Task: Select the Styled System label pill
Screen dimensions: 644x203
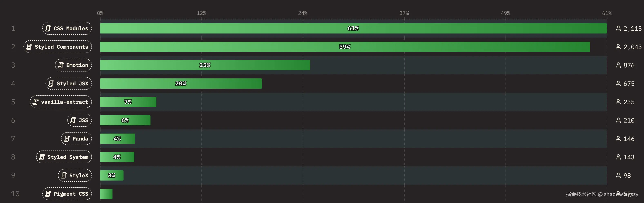Action: pyautogui.click(x=64, y=157)
